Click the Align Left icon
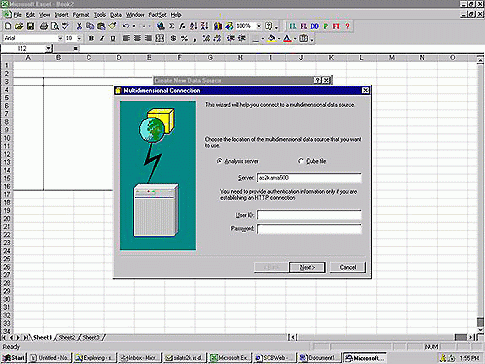485x364 pixels. click(126, 38)
